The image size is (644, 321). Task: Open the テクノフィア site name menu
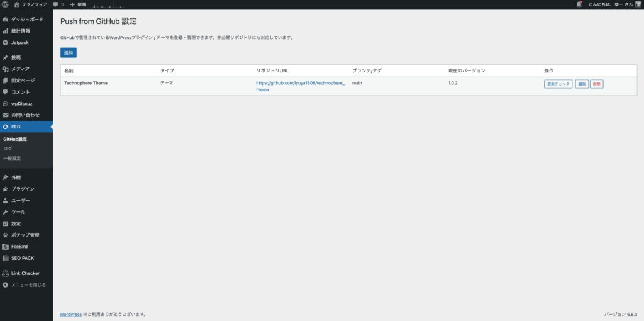point(30,4)
